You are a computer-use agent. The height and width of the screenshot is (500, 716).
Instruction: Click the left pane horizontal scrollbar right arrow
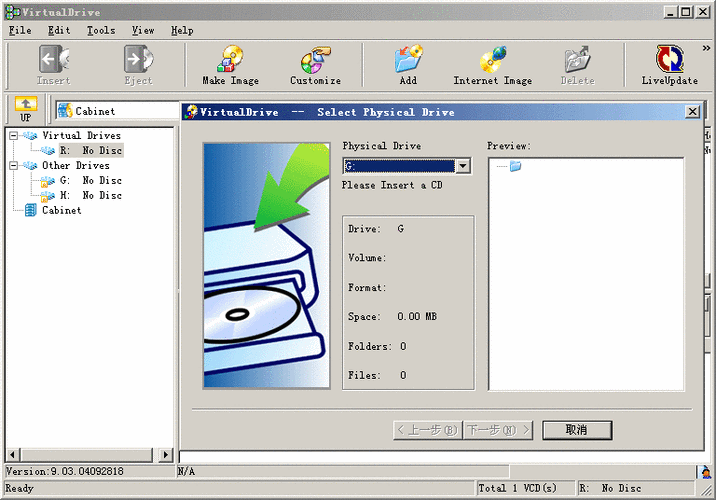click(x=167, y=455)
